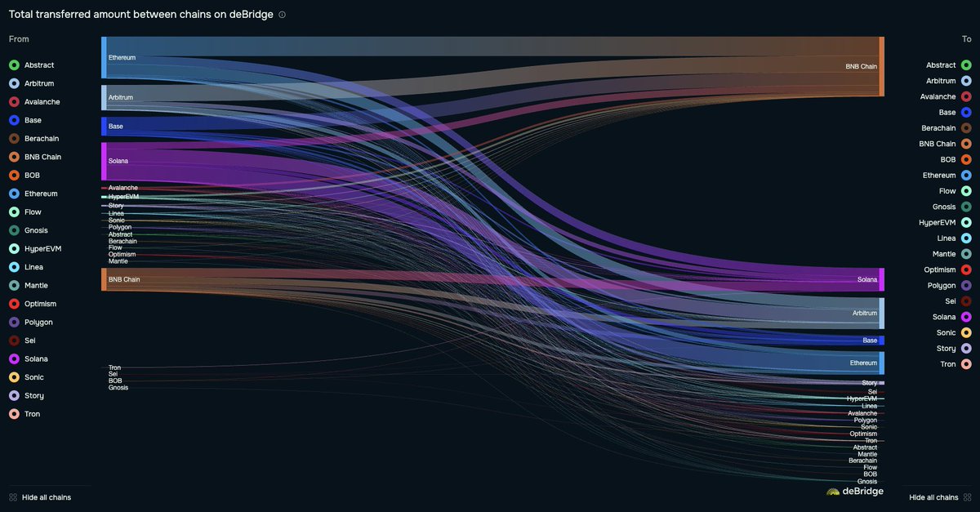Screen dimensions: 980x512
Task: Click the HyperEVM source node label
Action: 123,197
